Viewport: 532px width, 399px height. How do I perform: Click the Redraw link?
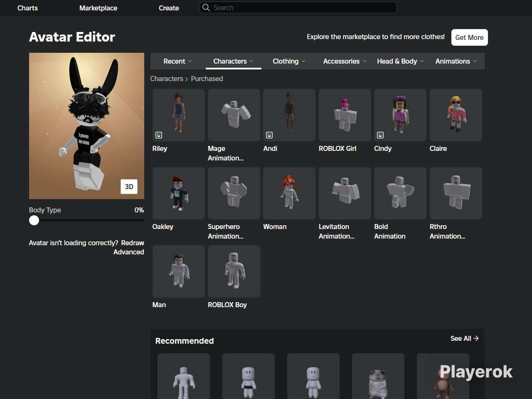(133, 243)
